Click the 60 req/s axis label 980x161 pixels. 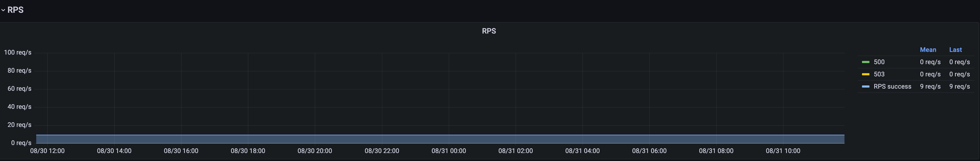click(19, 89)
